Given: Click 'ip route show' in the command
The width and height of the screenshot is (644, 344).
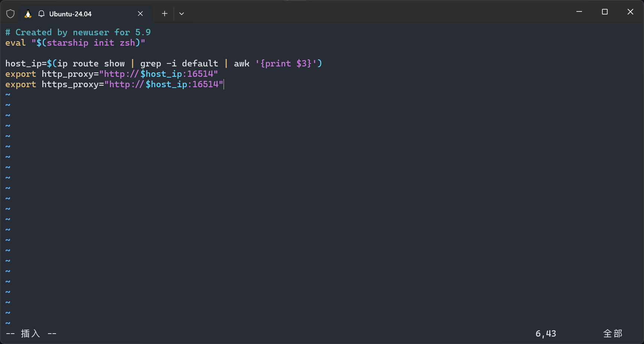Looking at the screenshot, I should (x=91, y=63).
